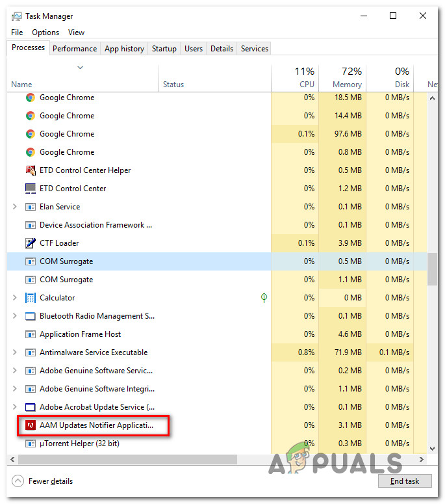
Task: Expand Antimalware Service Executable group
Action: 14,352
